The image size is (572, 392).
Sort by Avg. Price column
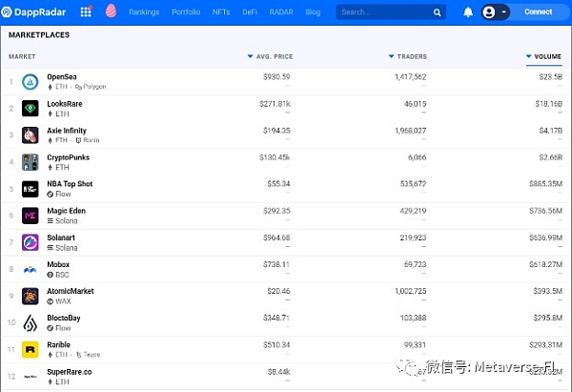pyautogui.click(x=271, y=56)
